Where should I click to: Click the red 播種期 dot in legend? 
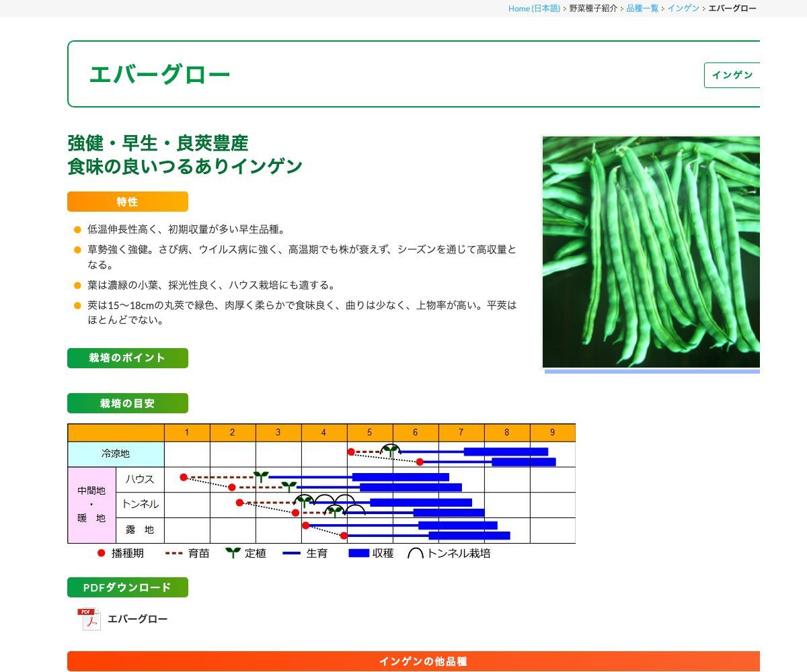pos(102,553)
